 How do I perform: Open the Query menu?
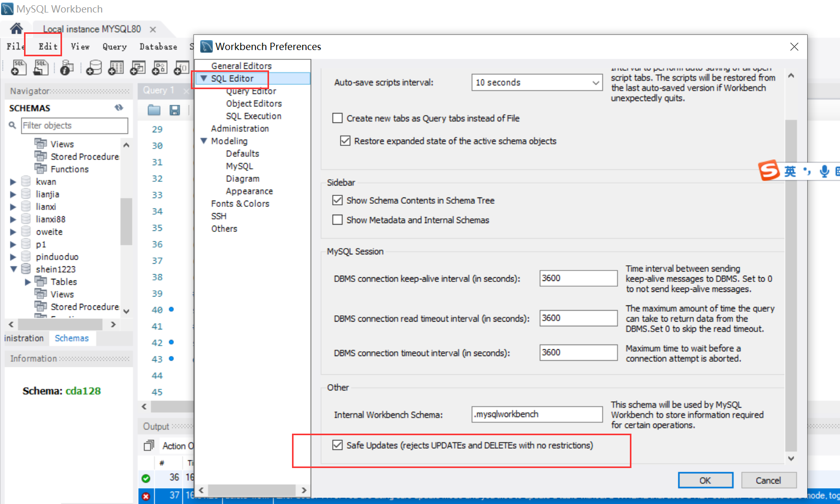115,46
